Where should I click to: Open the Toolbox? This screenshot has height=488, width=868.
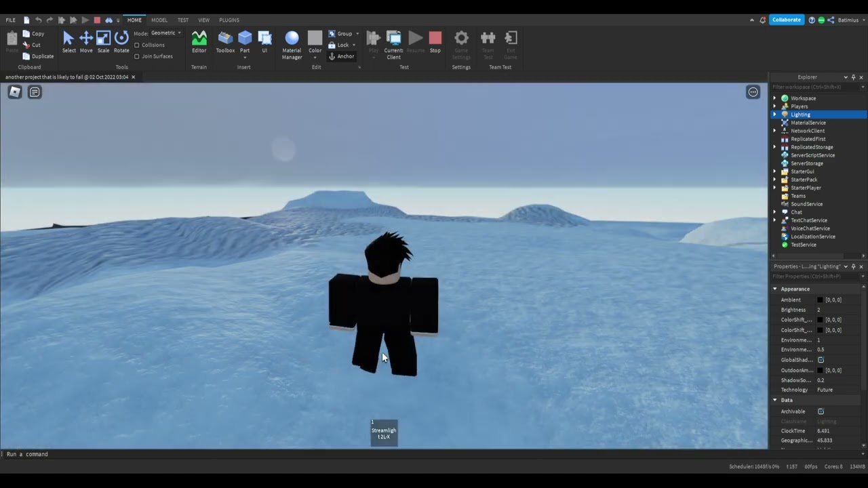pos(225,42)
